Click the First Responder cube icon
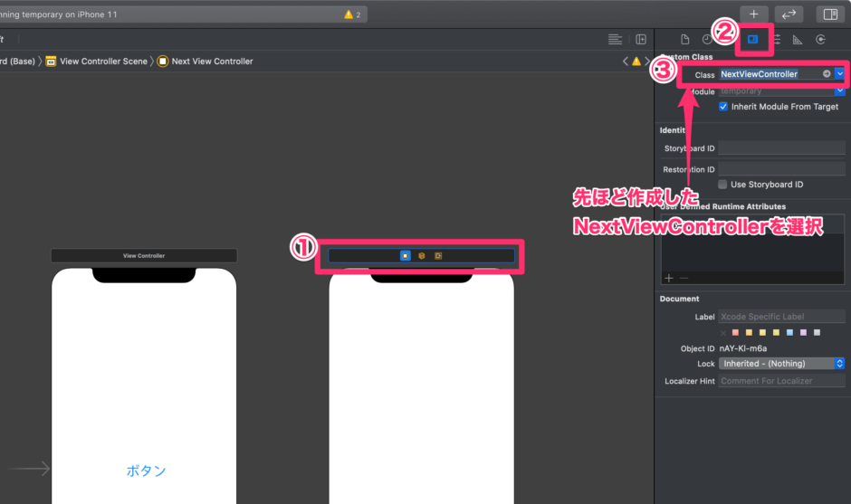The width and height of the screenshot is (851, 504). point(421,256)
